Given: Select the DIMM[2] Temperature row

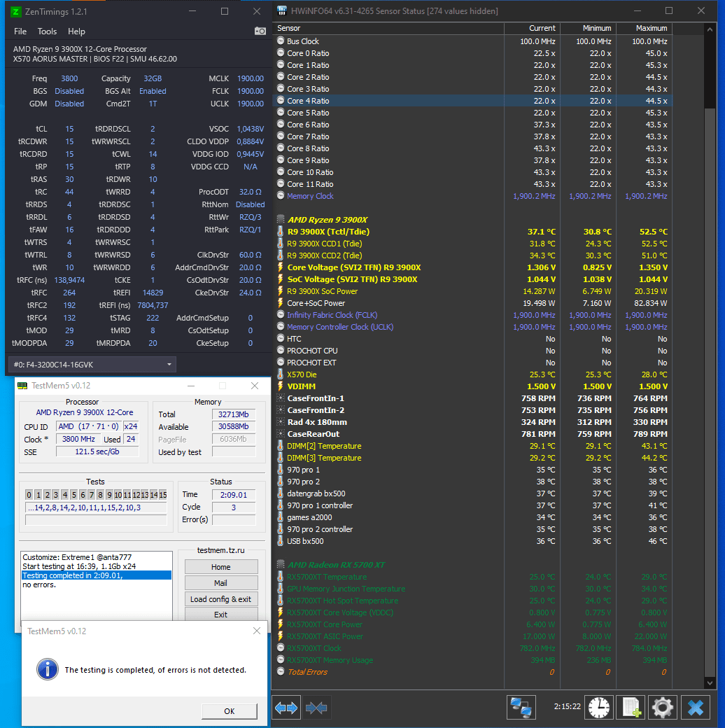Looking at the screenshot, I should pos(472,446).
